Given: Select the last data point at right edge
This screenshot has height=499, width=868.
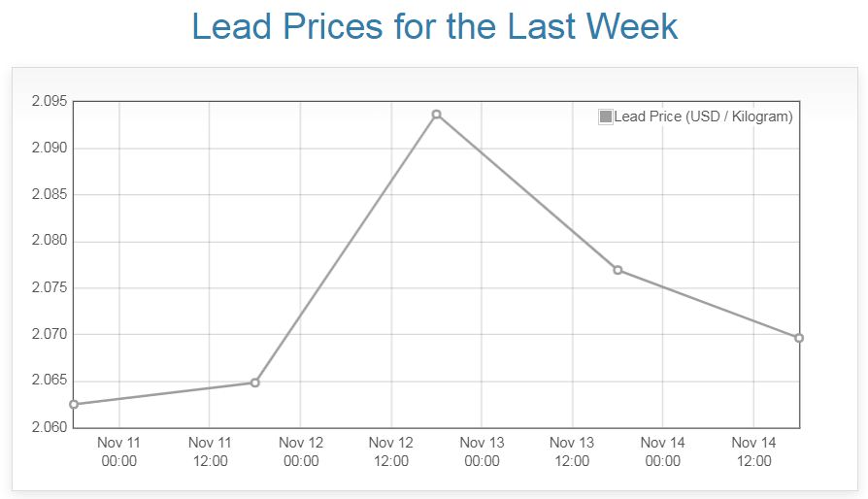Looking at the screenshot, I should (799, 338).
